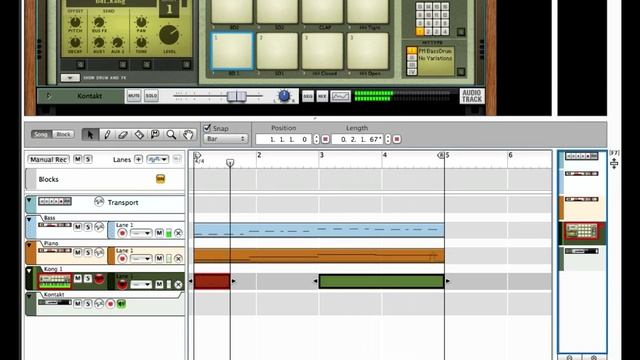Hit the HH Open drum pad
Image resolution: width=640 pixels, height=360 pixels.
[368, 51]
